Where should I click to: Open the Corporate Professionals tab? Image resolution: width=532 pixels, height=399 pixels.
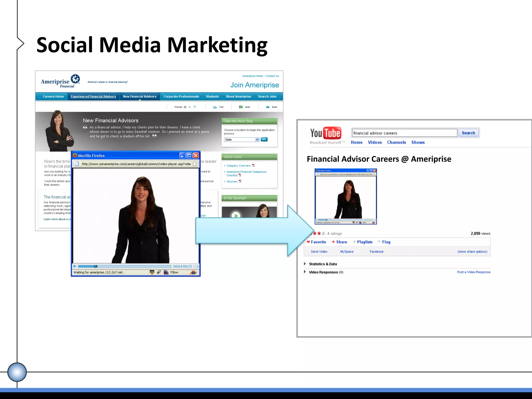[181, 96]
